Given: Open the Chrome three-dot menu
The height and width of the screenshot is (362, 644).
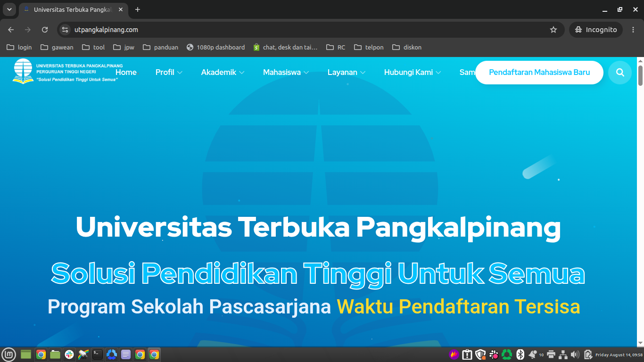Looking at the screenshot, I should (x=633, y=30).
